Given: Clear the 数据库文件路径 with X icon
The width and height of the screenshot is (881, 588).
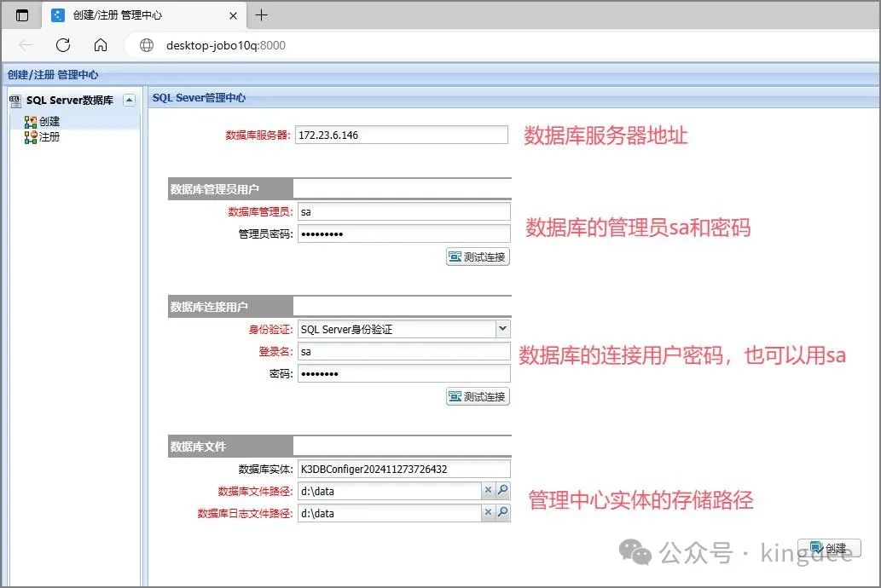Looking at the screenshot, I should tap(488, 490).
